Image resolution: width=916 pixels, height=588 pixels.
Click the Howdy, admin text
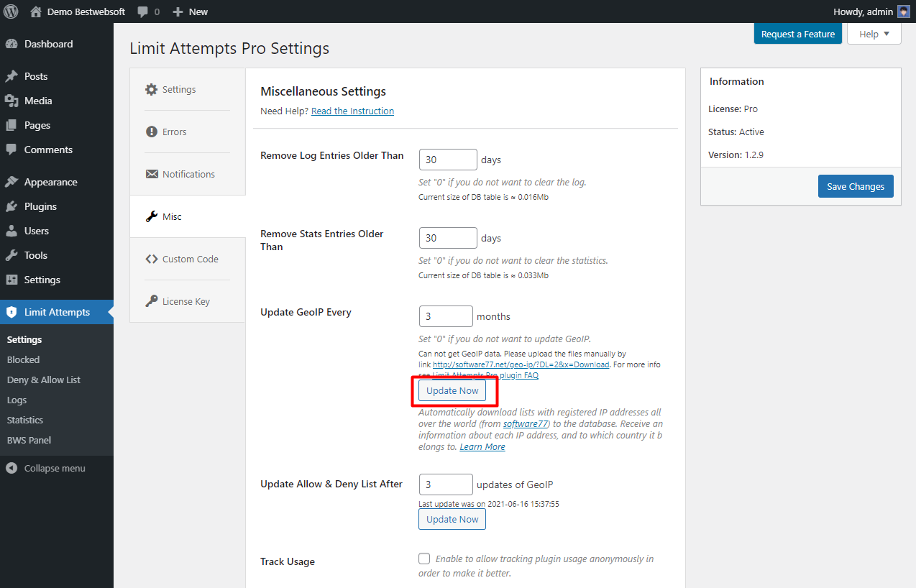pos(863,12)
